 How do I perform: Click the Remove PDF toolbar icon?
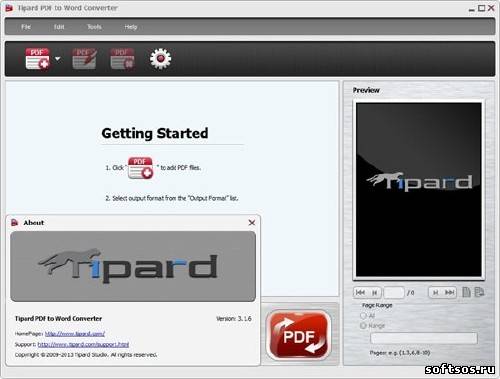[122, 59]
